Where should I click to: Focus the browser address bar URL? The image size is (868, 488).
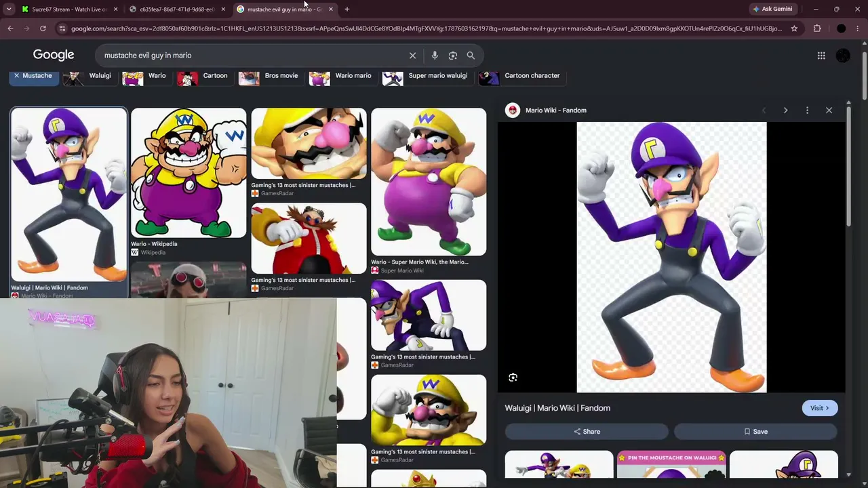tap(426, 28)
